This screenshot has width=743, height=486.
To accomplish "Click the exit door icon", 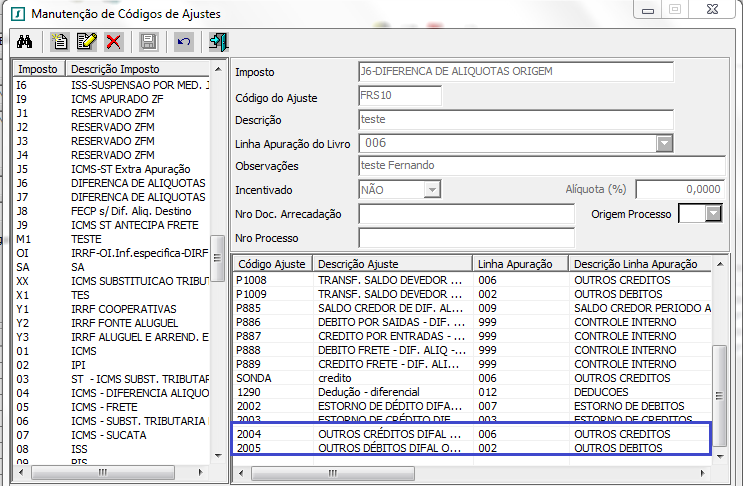I will click(217, 42).
